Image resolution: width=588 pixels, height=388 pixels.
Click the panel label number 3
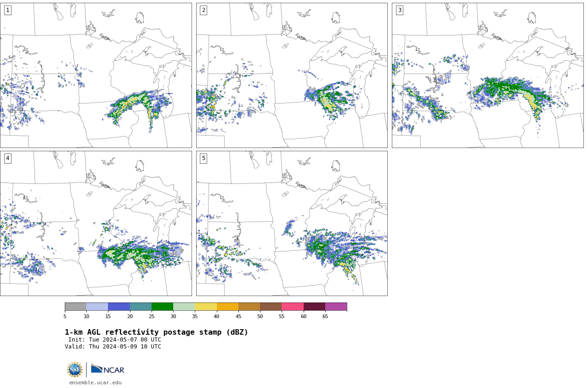click(x=399, y=10)
